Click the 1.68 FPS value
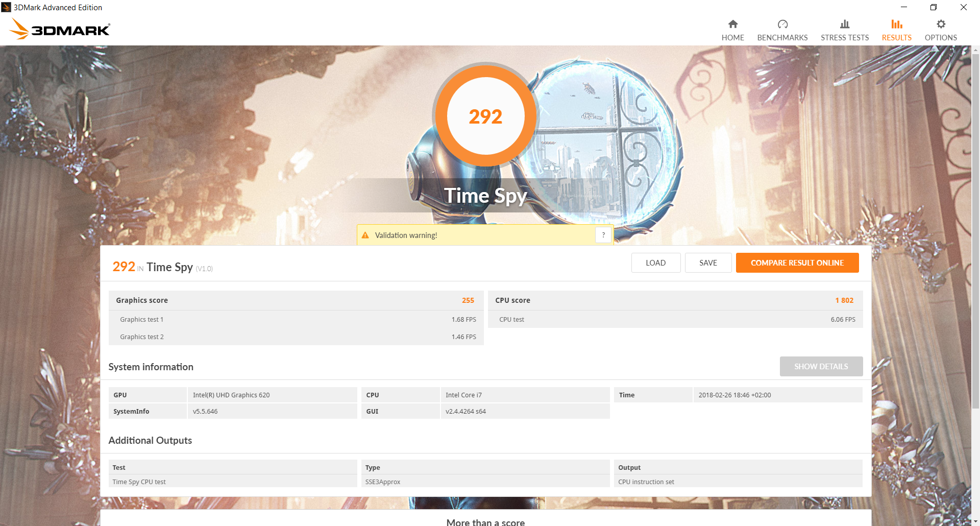Image resolution: width=980 pixels, height=526 pixels. tap(463, 320)
